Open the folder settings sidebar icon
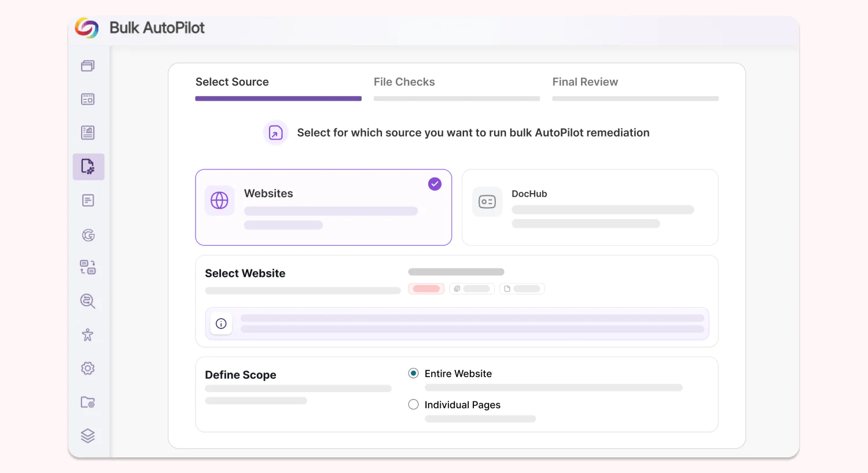Image resolution: width=868 pixels, height=473 pixels. (x=88, y=402)
